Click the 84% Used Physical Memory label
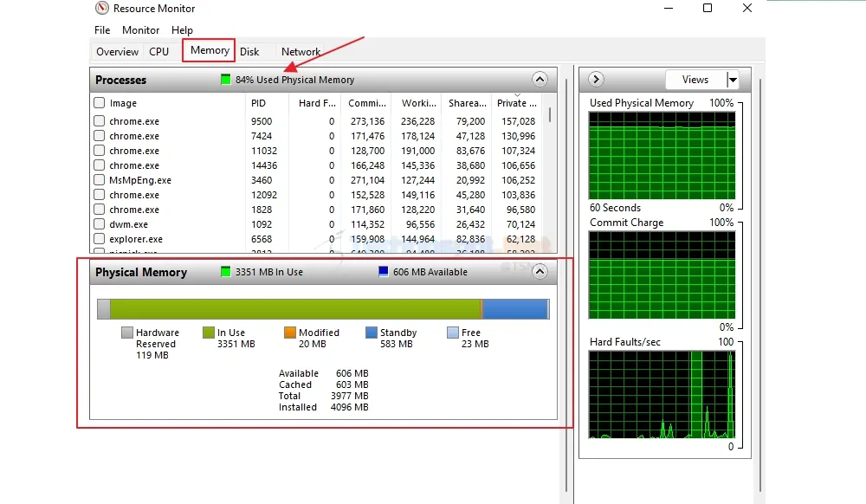866x504 pixels. coord(295,80)
